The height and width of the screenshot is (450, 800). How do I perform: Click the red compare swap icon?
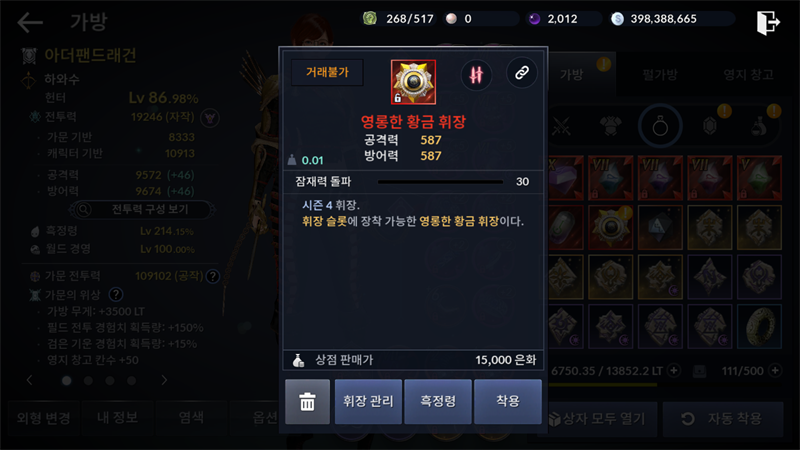coord(476,75)
